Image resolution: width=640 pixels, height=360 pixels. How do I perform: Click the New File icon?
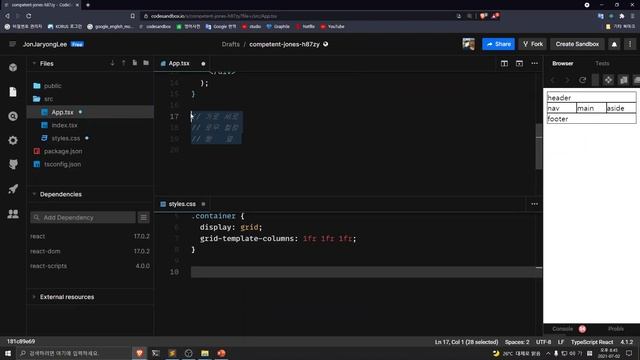point(135,63)
